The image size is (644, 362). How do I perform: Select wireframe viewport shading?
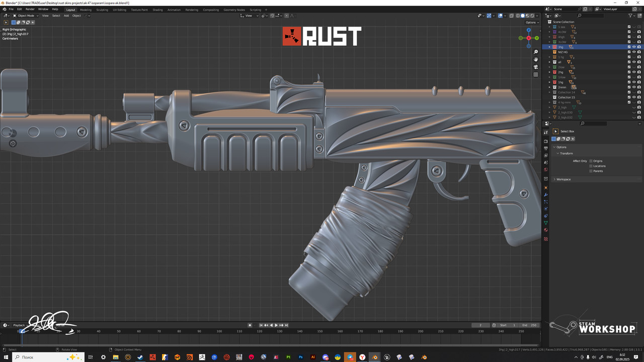tap(518, 16)
